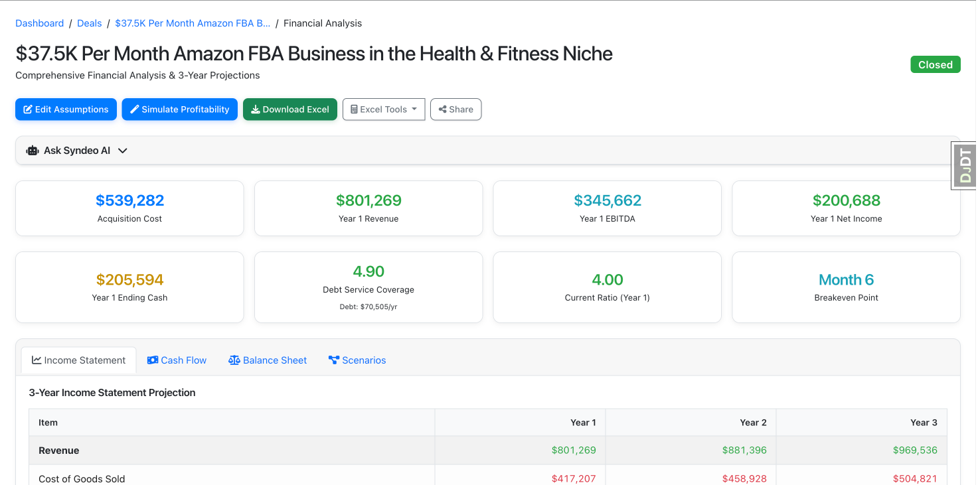Click the money icon on Cash Flow tab
This screenshot has width=980, height=485.
point(153,360)
